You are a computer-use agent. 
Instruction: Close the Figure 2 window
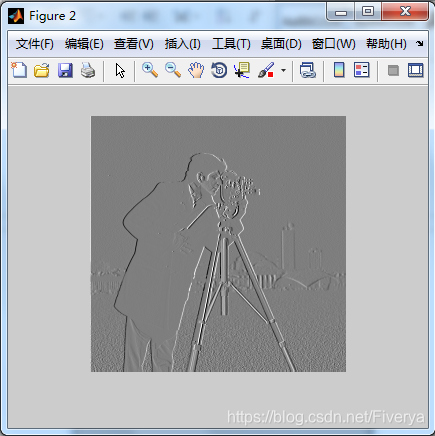405,12
